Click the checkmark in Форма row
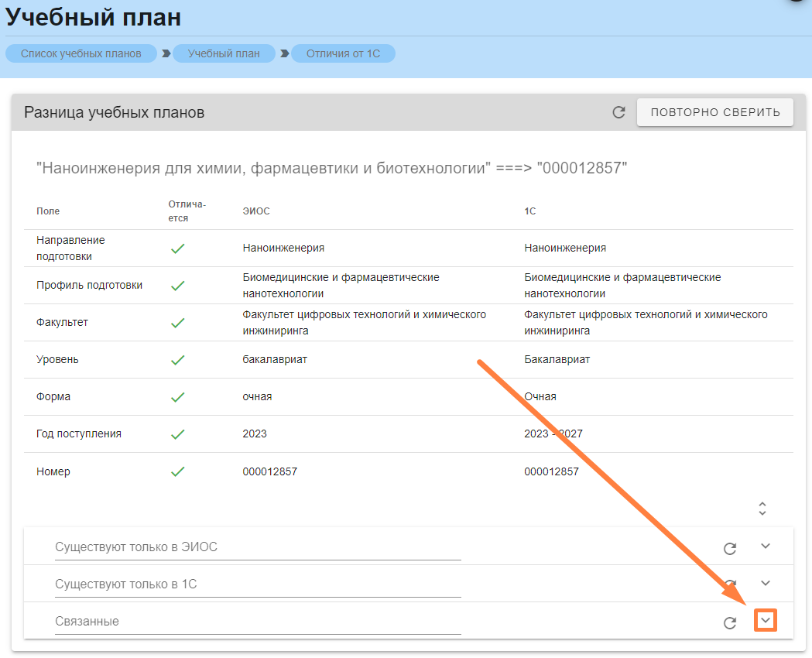Screen dimensions: 812x658 point(177,397)
